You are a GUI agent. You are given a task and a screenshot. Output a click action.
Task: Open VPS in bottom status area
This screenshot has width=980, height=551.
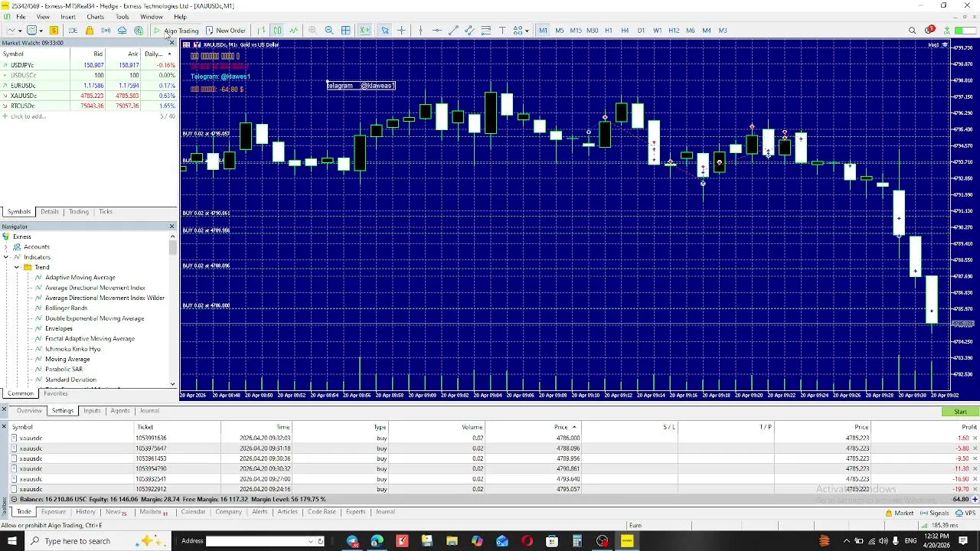pyautogui.click(x=965, y=513)
